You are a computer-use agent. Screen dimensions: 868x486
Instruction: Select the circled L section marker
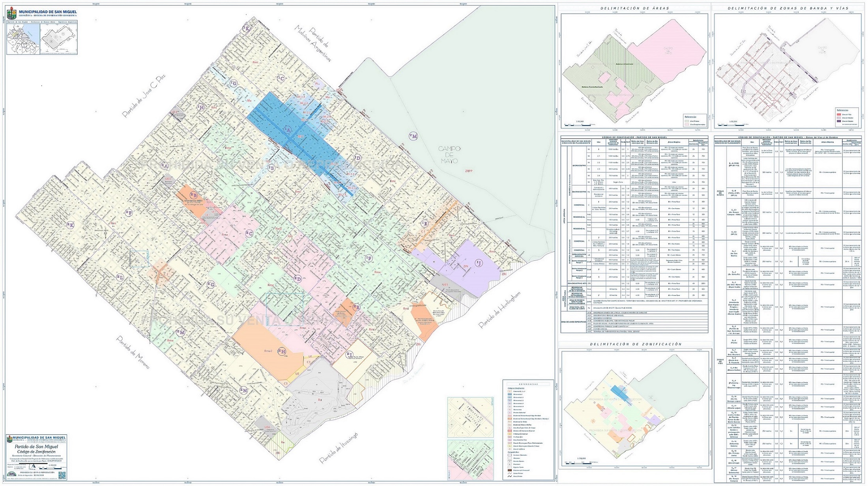120,277
